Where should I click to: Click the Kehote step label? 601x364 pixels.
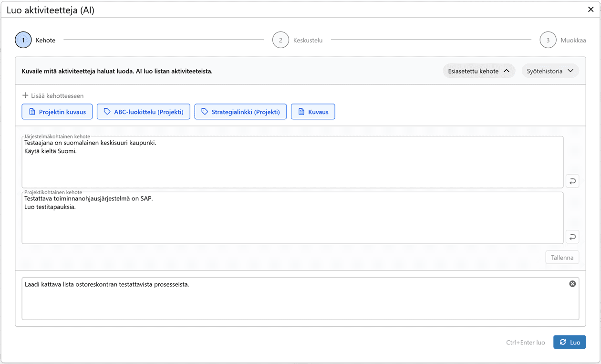46,41
